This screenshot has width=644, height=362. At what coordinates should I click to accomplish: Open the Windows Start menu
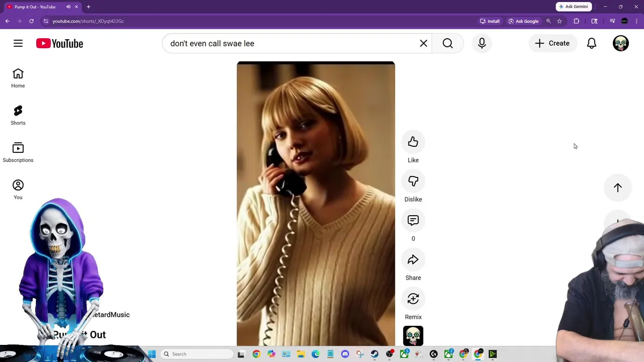[152, 354]
